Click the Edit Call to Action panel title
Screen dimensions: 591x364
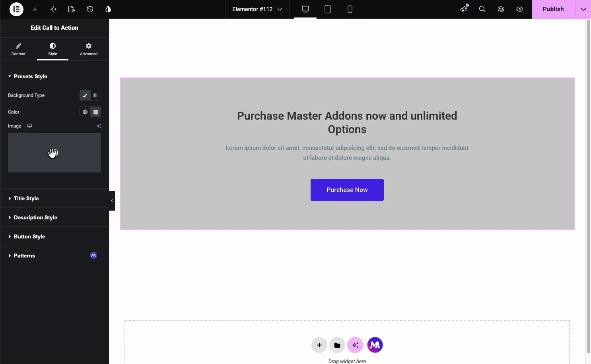click(54, 28)
